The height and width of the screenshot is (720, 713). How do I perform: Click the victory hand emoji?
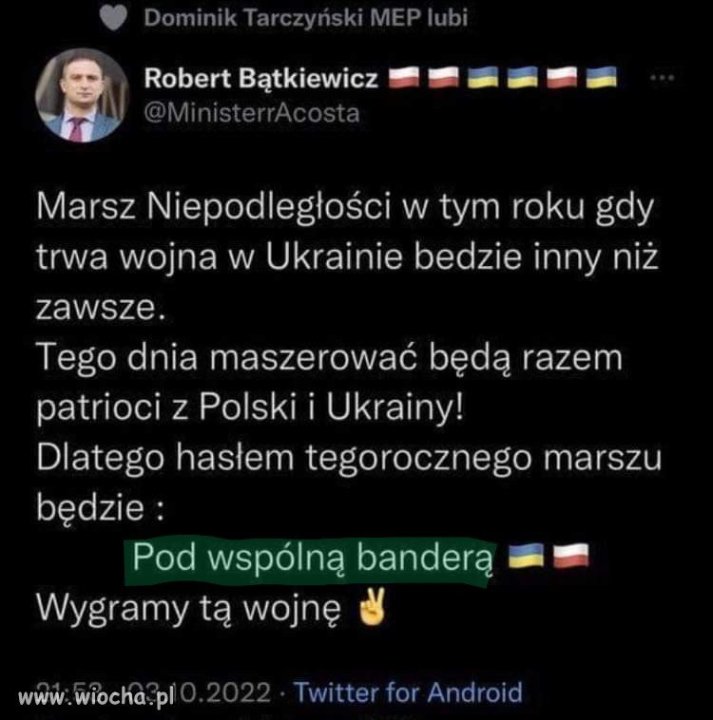pos(372,608)
